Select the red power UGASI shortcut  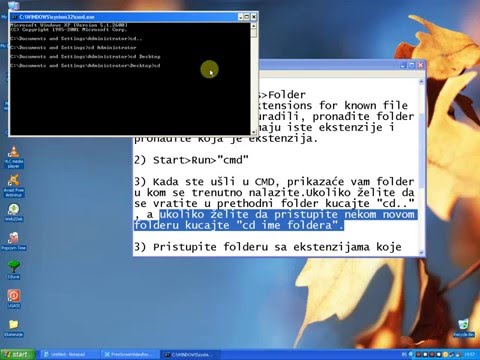14,299
